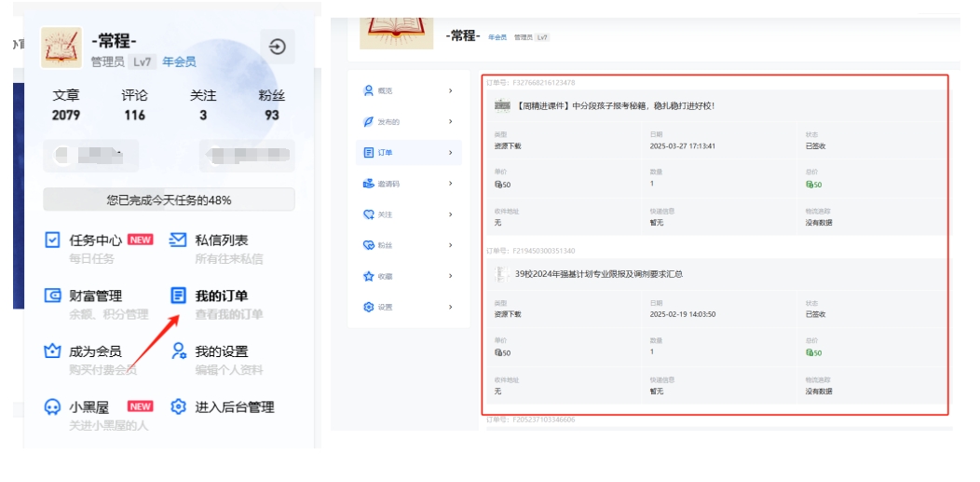Click the 年会员 tag in right page header

click(x=497, y=37)
